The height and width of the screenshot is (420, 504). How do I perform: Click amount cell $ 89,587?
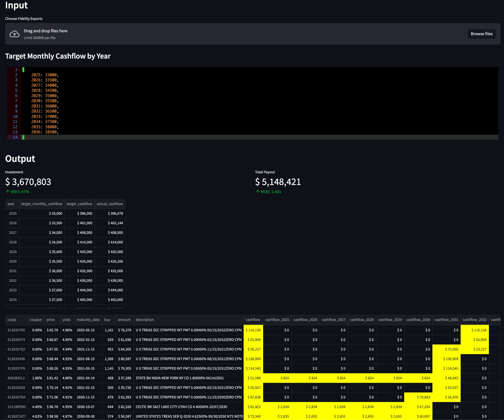point(124,359)
